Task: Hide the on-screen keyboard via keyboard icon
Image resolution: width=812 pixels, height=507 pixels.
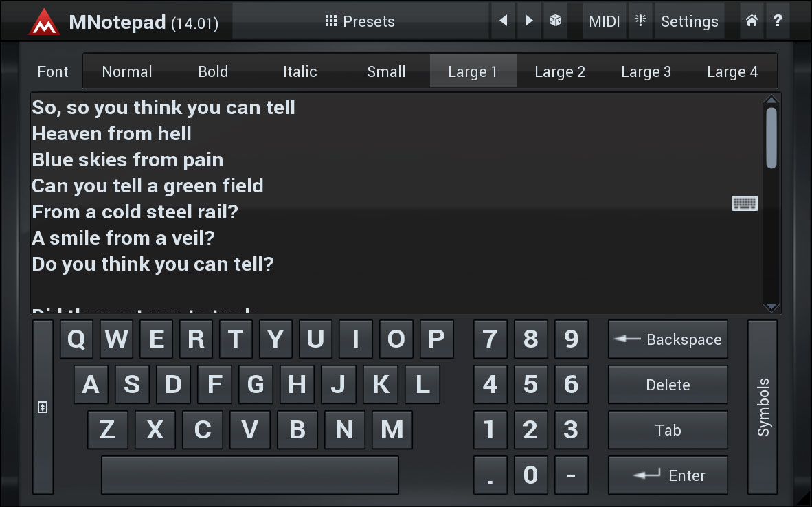Action: [745, 203]
